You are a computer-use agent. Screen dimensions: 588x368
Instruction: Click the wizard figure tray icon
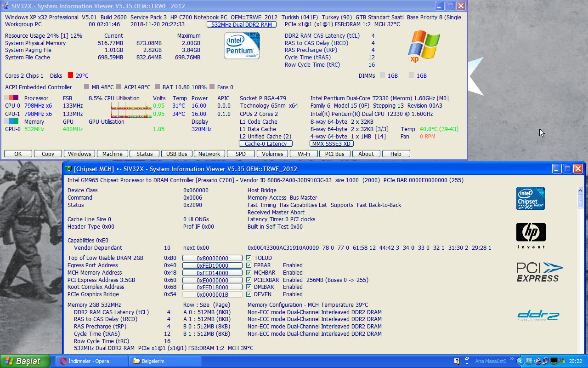[537, 361]
